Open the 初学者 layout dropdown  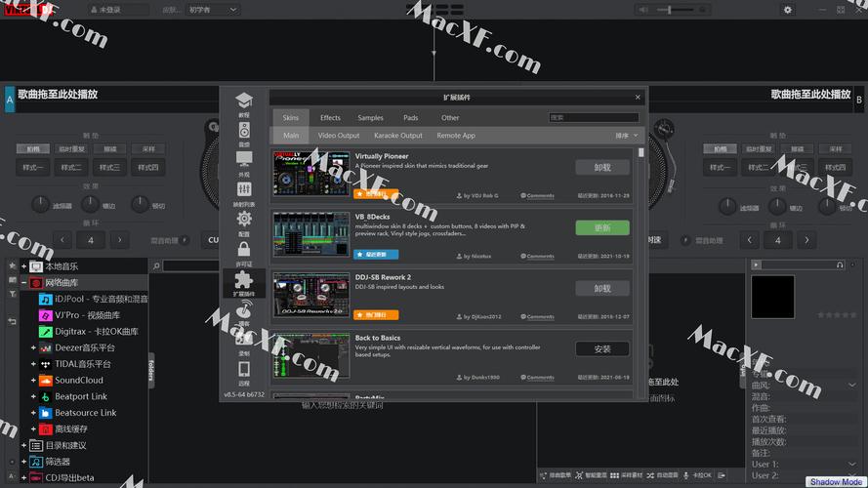tap(213, 10)
